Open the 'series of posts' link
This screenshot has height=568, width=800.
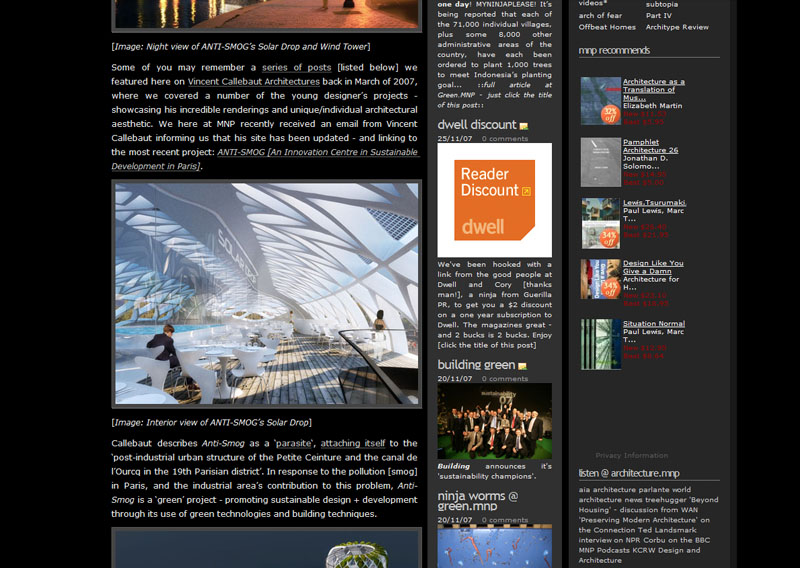tap(296, 68)
